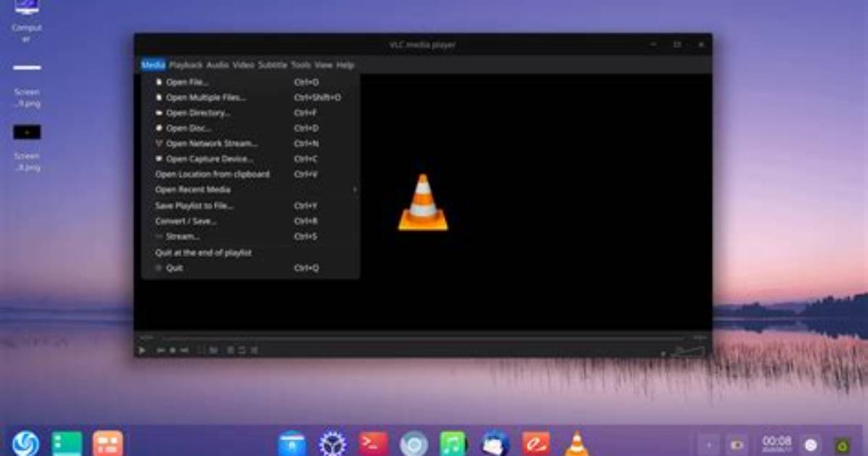Choose Stream... from Media menu
Image resolution: width=868 pixels, height=456 pixels.
(x=250, y=237)
